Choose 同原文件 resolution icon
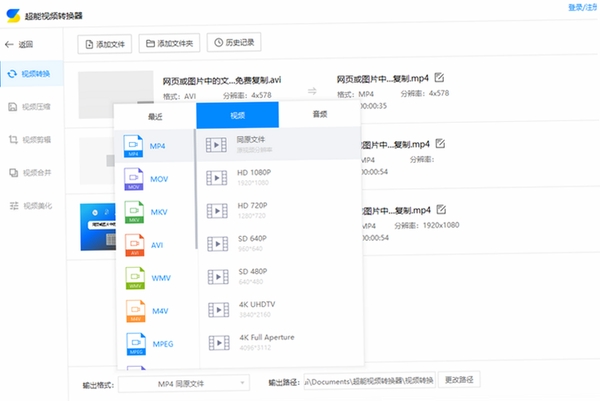Viewport: 600px width, 401px height. (216, 145)
